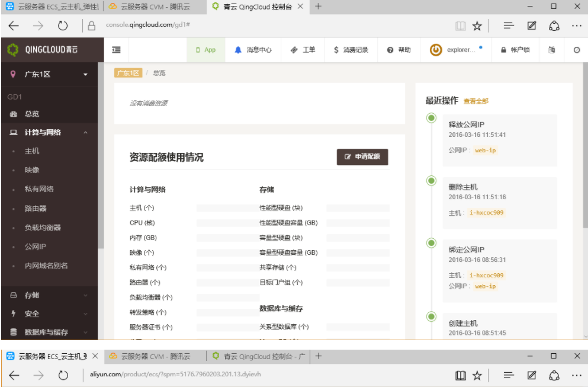Open More menu in bottom browser window
588x387 pixels.
[577, 375]
